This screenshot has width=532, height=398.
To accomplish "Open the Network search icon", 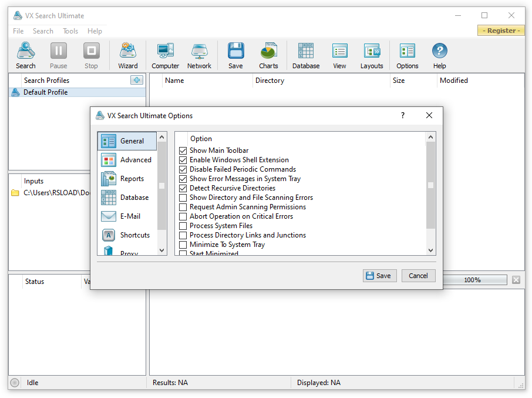I will 199,55.
